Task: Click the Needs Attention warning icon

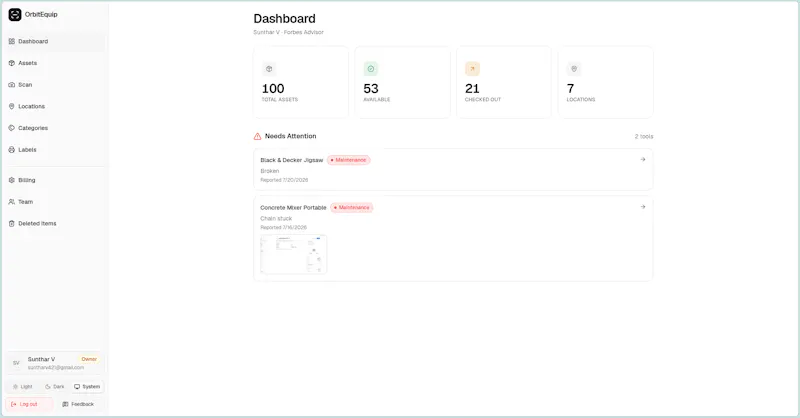Action: point(258,136)
